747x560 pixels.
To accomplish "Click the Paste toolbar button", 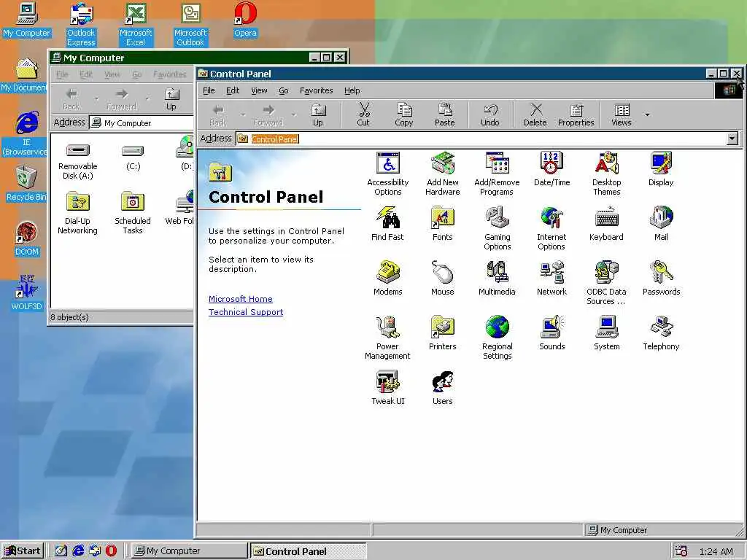I will point(444,115).
